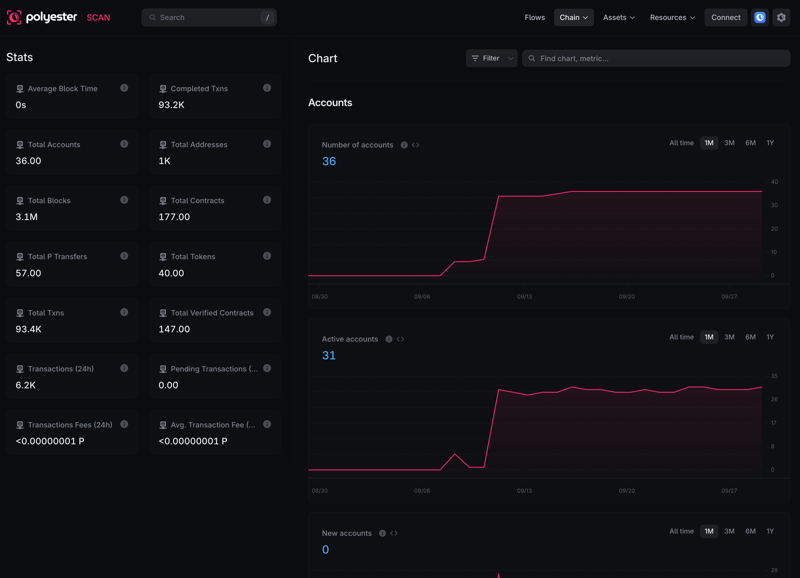
Task: Show info icon for Completed Txns
Action: pos(267,88)
